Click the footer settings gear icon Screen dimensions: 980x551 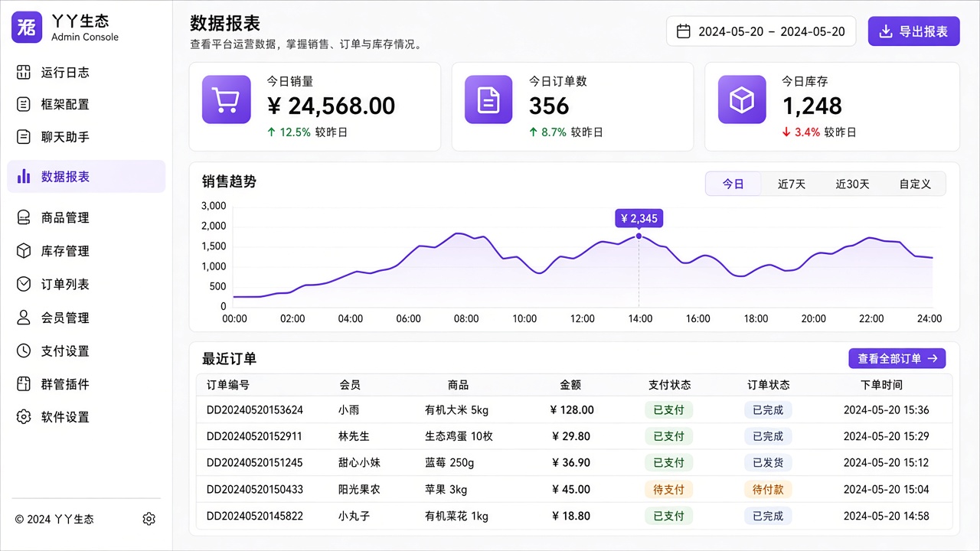[149, 519]
